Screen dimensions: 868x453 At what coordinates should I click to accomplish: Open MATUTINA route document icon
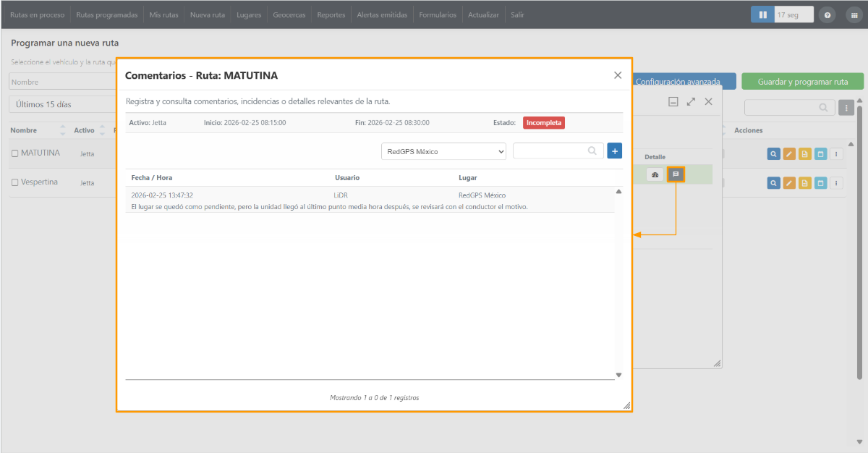(805, 153)
